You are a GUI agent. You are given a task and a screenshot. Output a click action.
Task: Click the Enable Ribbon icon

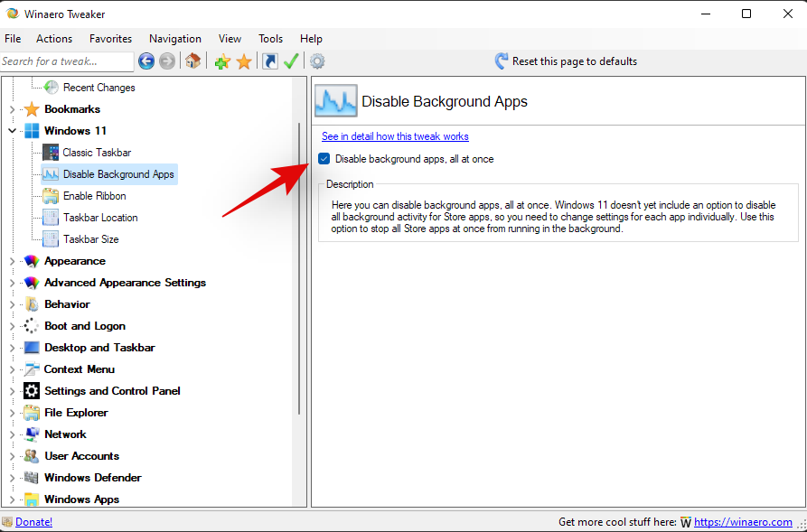(x=51, y=196)
